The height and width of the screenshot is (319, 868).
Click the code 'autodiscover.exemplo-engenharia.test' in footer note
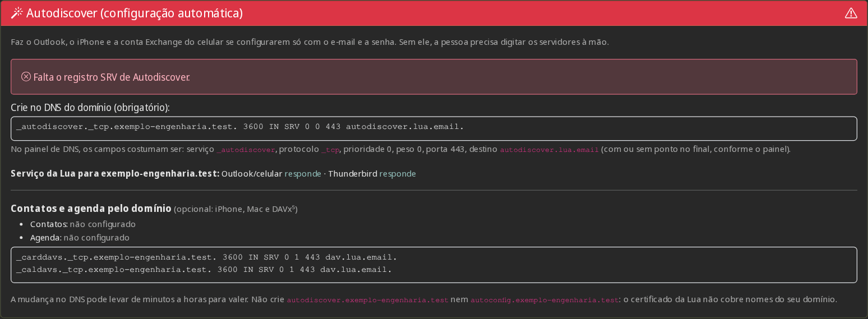coord(367,300)
